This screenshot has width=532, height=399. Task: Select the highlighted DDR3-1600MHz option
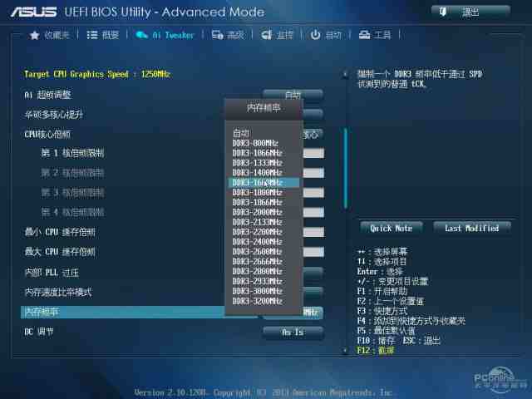click(264, 183)
